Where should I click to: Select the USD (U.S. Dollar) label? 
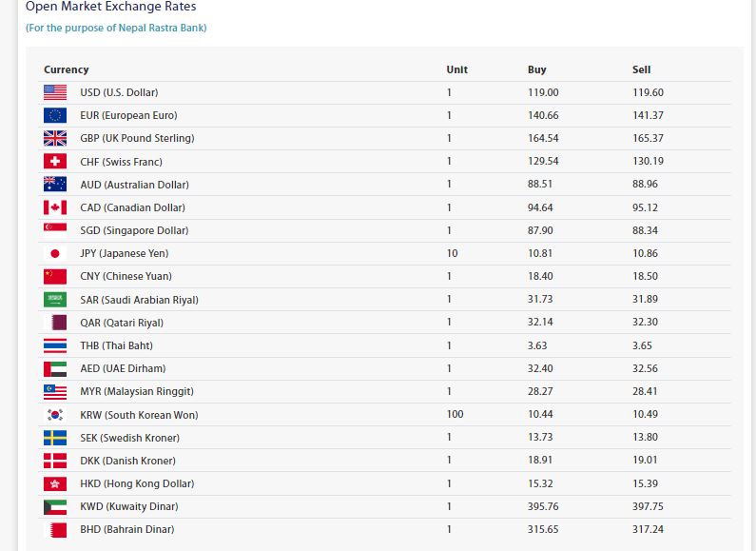click(x=119, y=92)
